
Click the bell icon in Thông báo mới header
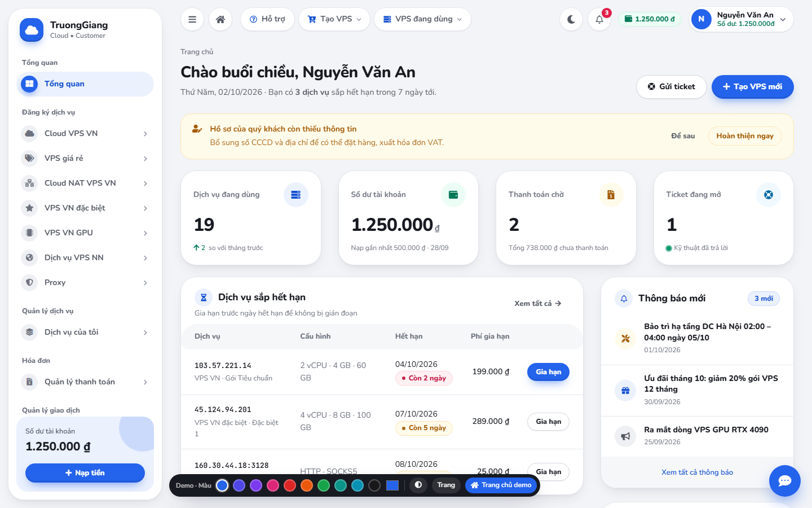(x=624, y=299)
